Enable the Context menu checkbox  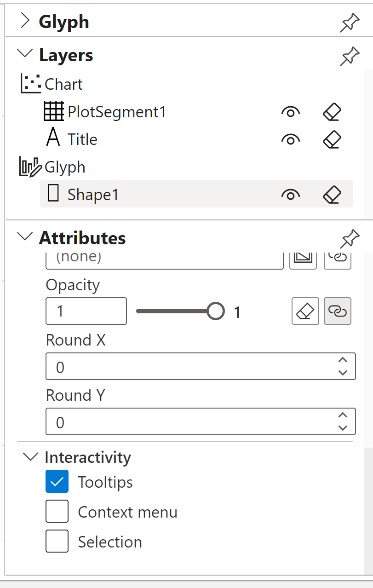(57, 511)
